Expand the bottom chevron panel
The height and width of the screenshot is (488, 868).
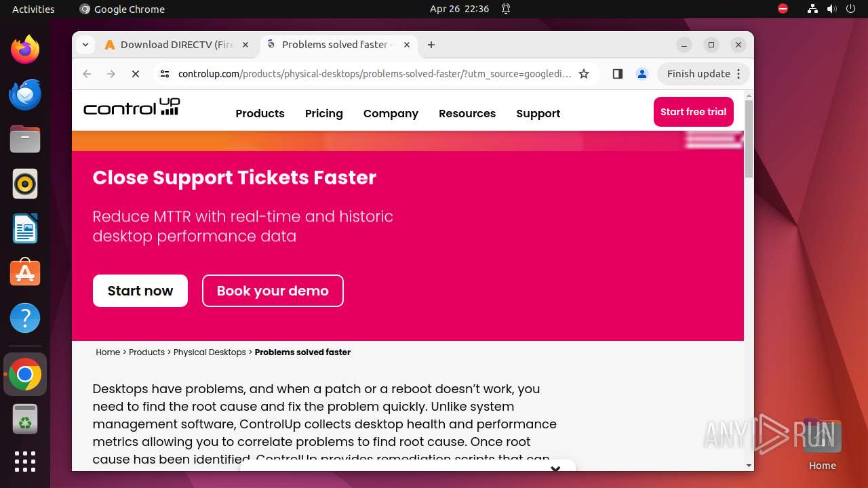click(555, 468)
